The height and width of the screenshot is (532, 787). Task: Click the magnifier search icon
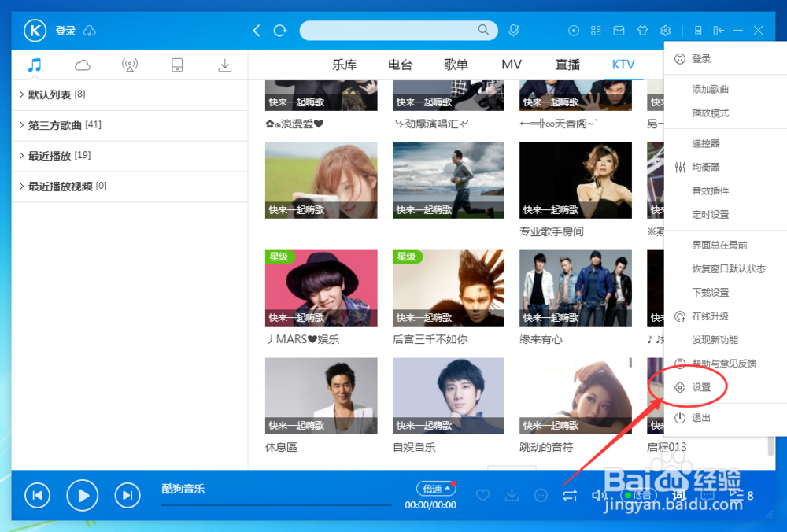pyautogui.click(x=483, y=30)
